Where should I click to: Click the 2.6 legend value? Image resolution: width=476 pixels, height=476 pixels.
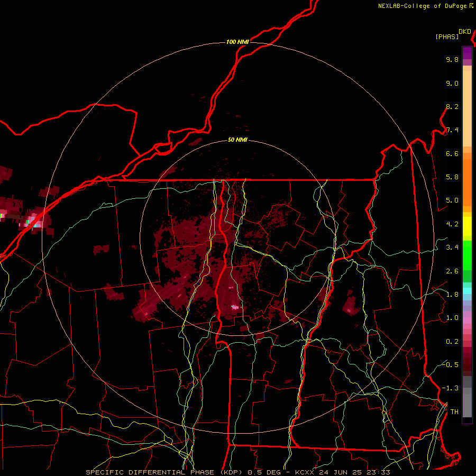click(452, 271)
